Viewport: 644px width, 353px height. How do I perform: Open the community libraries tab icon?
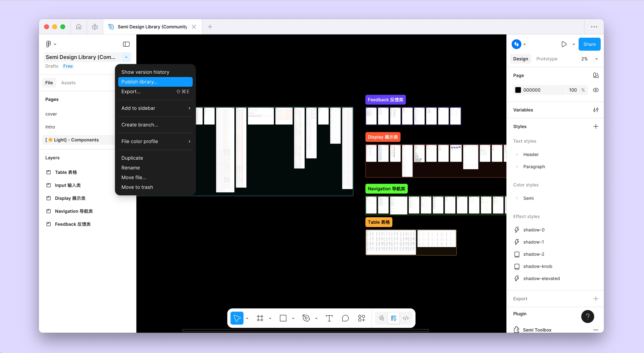(95, 27)
